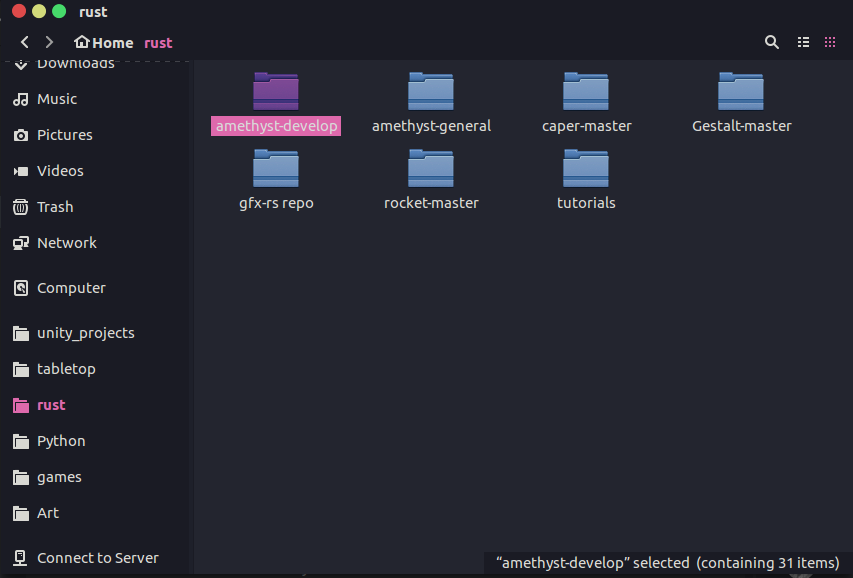The height and width of the screenshot is (578, 853).
Task: Browse Network in the sidebar
Action: coord(66,243)
